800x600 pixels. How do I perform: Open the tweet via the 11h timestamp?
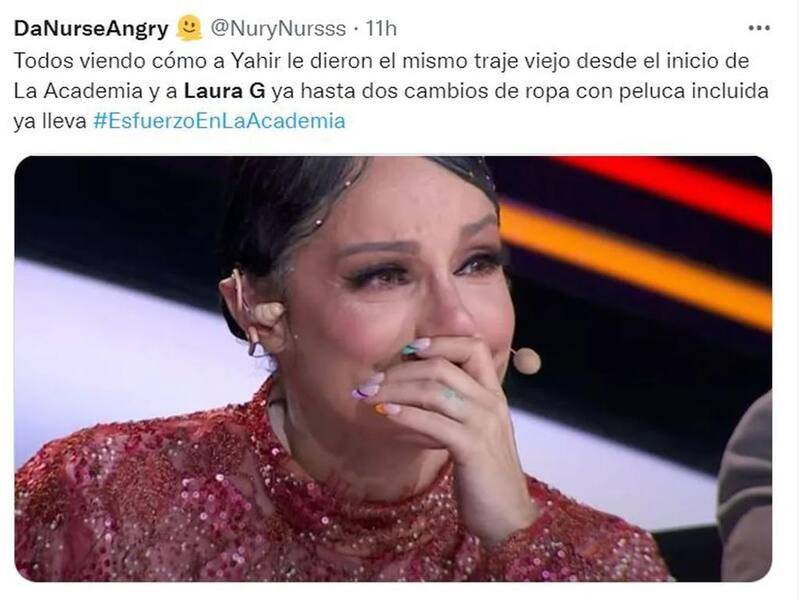point(381,29)
